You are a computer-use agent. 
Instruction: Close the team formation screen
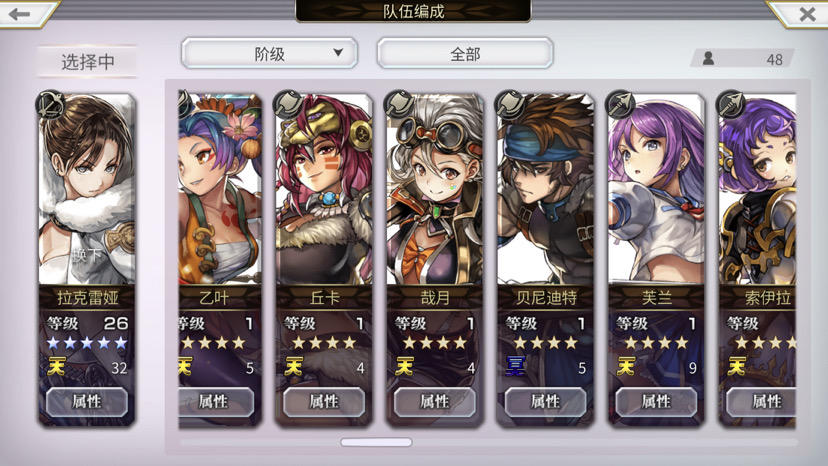point(806,14)
